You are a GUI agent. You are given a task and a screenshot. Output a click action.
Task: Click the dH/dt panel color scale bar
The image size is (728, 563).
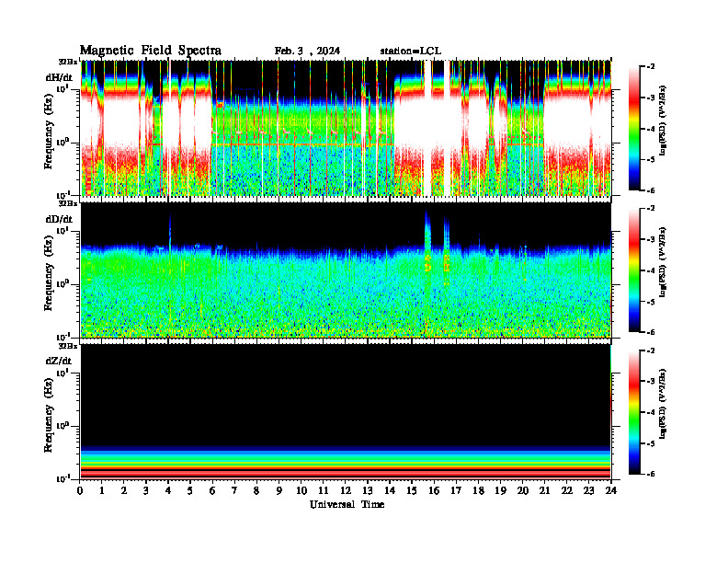click(x=634, y=129)
